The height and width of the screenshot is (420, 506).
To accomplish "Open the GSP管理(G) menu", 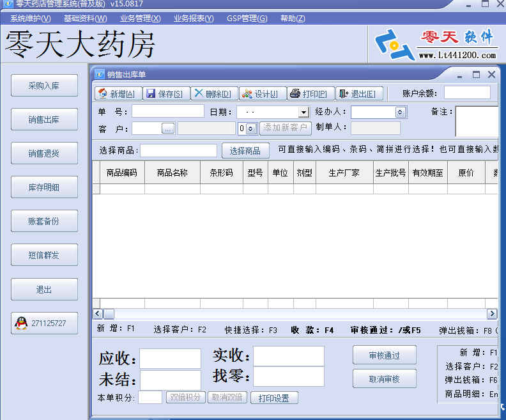I will click(247, 19).
